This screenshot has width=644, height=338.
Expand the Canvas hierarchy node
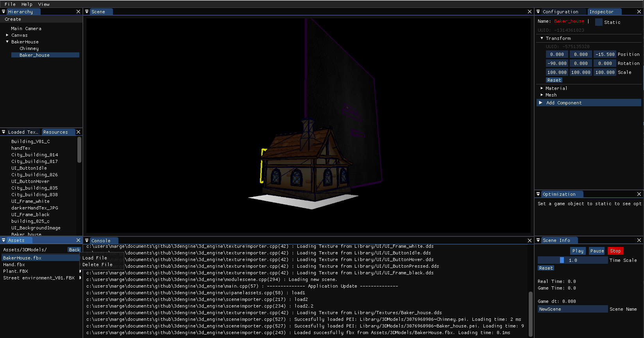point(7,35)
